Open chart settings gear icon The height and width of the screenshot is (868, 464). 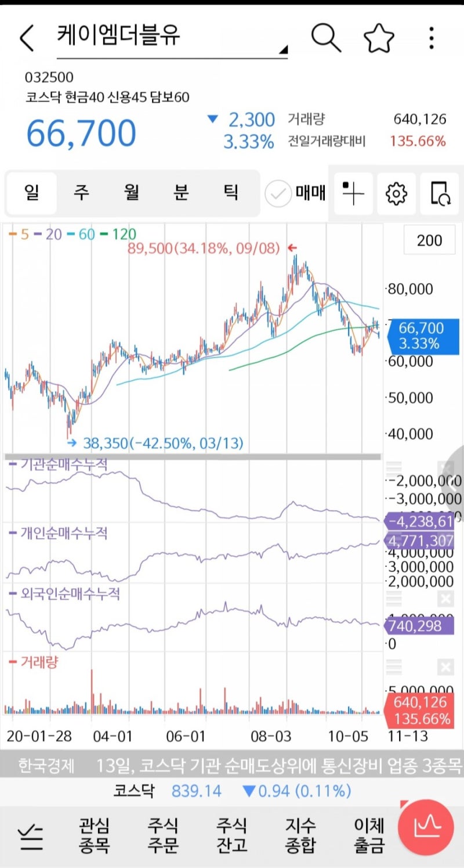tap(397, 193)
